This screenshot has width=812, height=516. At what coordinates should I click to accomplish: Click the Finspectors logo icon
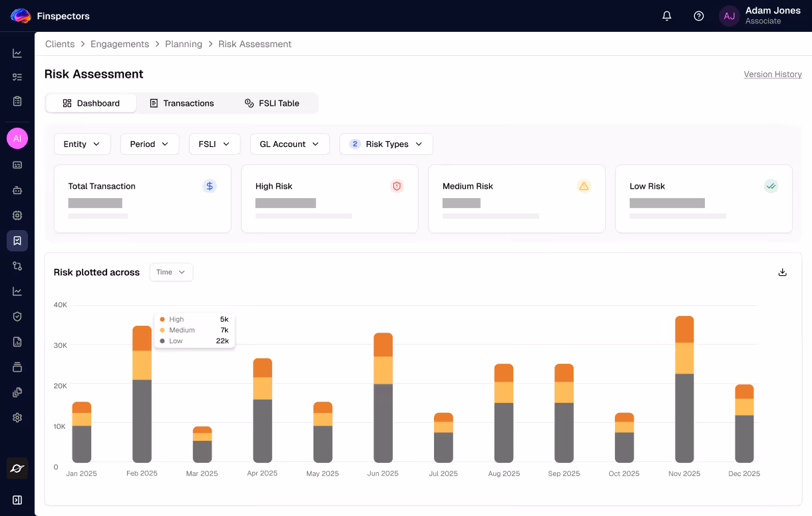21,16
